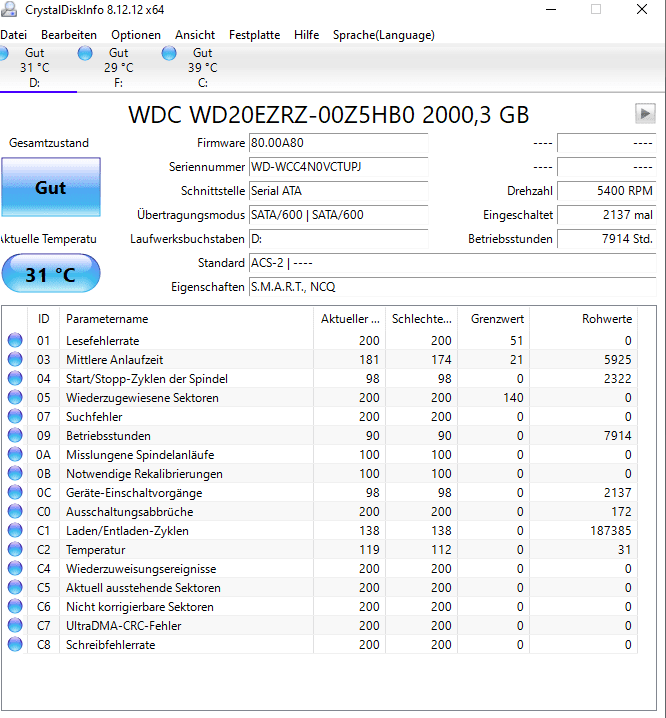Click status orb for Misslungene Spindelanläufe row
This screenshot has width=666, height=718.
tap(15, 454)
